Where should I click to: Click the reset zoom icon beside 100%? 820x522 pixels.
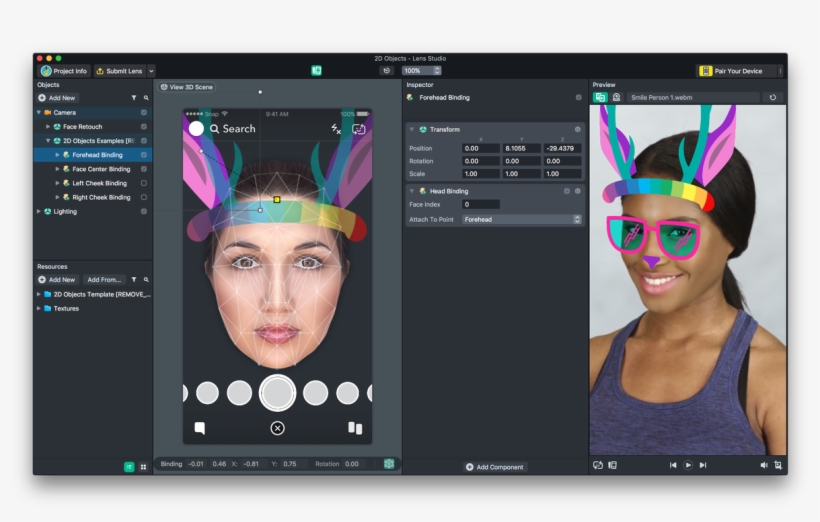(386, 71)
